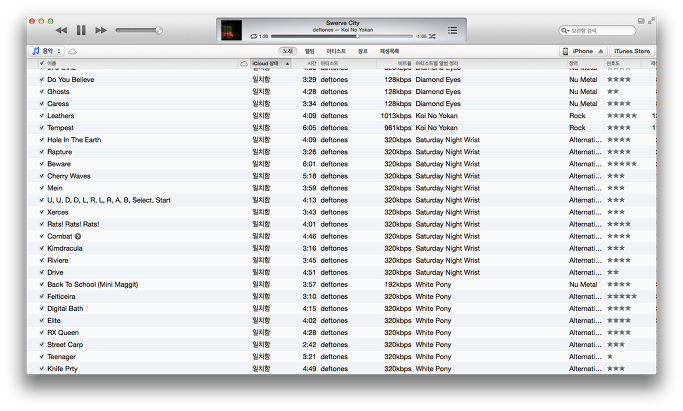Viewport: 683px width, 411px height.
Task: Toggle the iCloud 상태 column sort arrow
Action: click(x=287, y=64)
